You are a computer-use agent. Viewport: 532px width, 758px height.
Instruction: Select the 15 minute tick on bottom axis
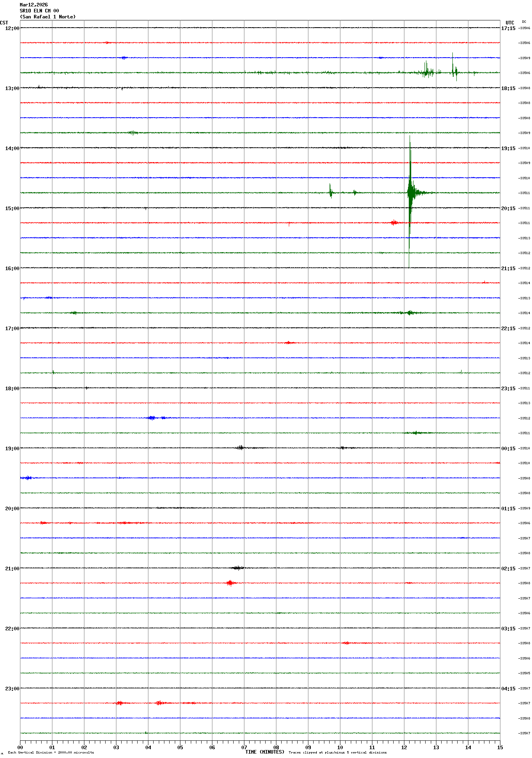[x=500, y=747]
